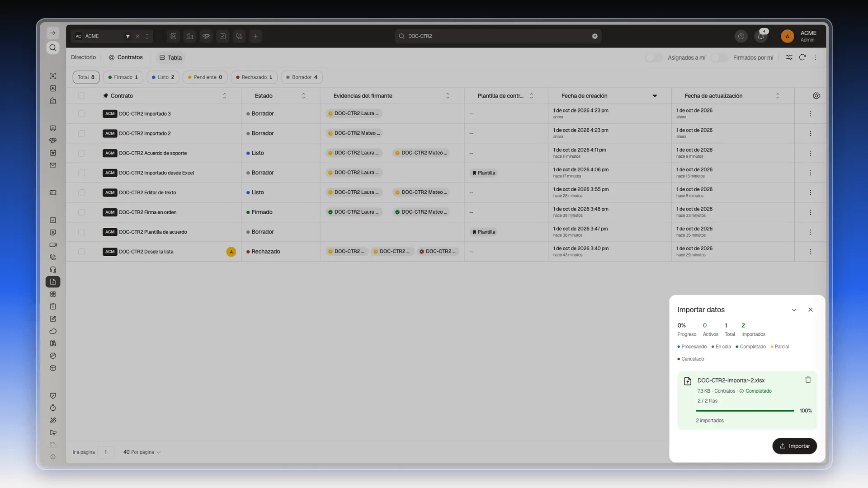Filter by Firmado status tab

point(123,77)
